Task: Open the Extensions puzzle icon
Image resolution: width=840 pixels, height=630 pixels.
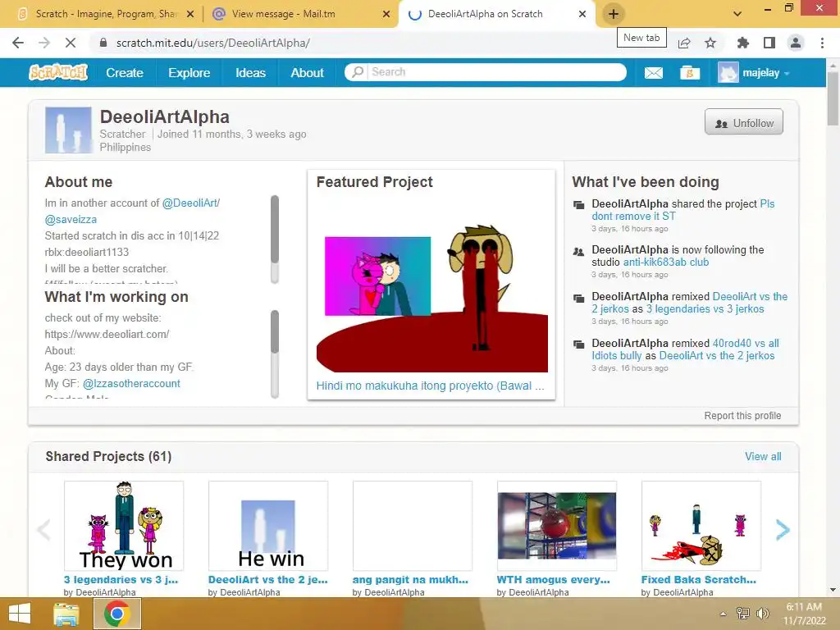Action: 742,43
